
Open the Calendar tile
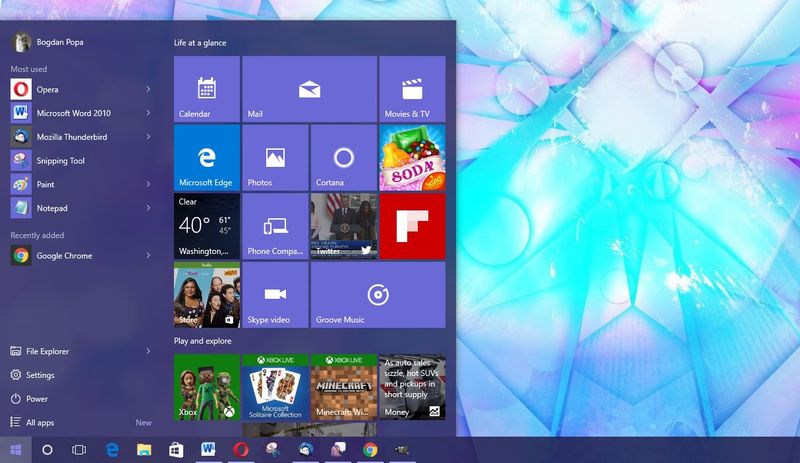tap(207, 89)
